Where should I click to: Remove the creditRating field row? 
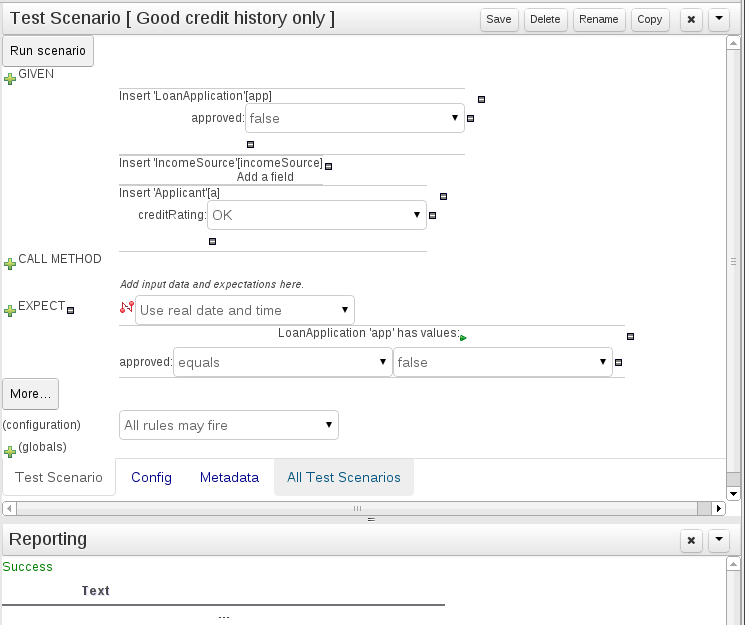click(x=433, y=215)
